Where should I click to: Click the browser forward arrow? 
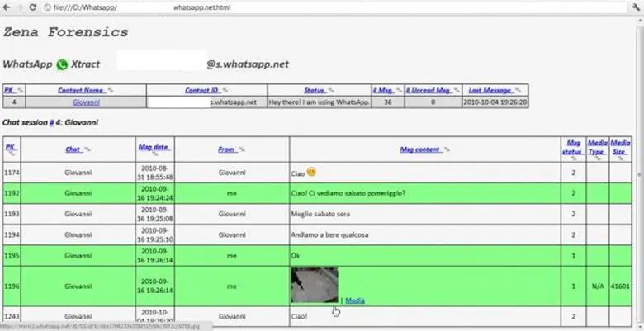(20, 7)
